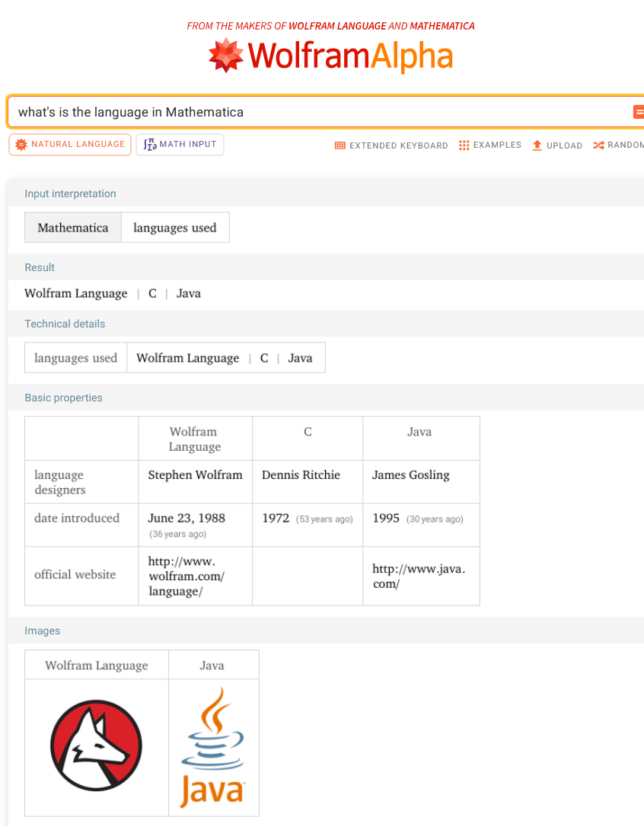The height and width of the screenshot is (827, 644).
Task: Click the WolframAlpha logo
Action: tap(330, 56)
